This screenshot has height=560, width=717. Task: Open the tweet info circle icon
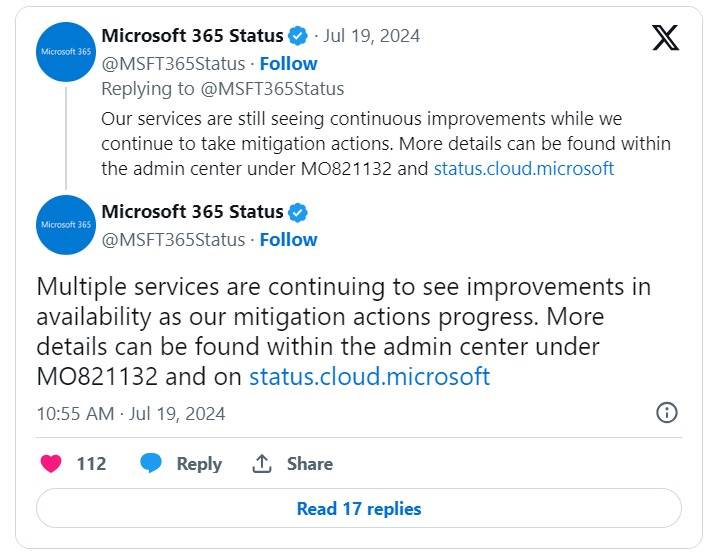667,412
